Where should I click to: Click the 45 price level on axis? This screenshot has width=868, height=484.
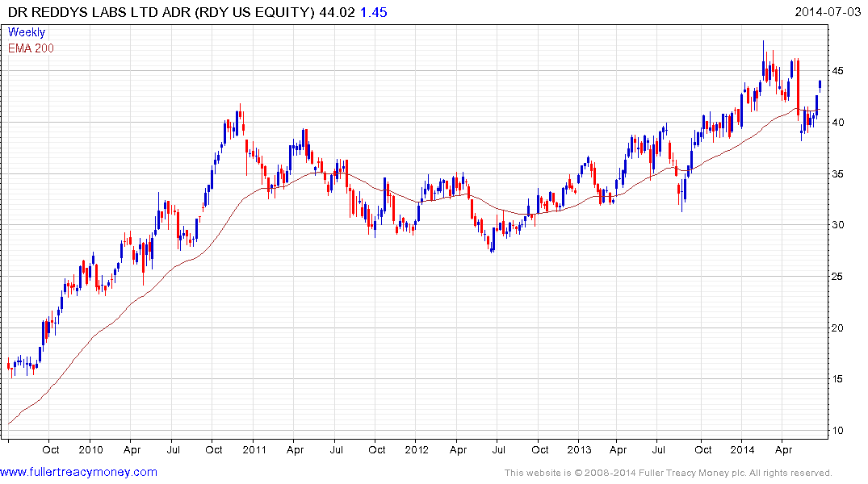click(x=840, y=71)
